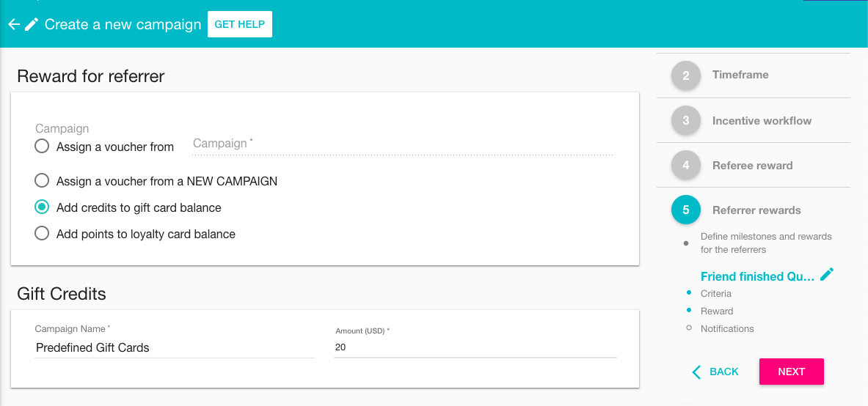Screen dimensions: 868x406
Task: Focus the Campaign Name input field
Action: [175, 348]
